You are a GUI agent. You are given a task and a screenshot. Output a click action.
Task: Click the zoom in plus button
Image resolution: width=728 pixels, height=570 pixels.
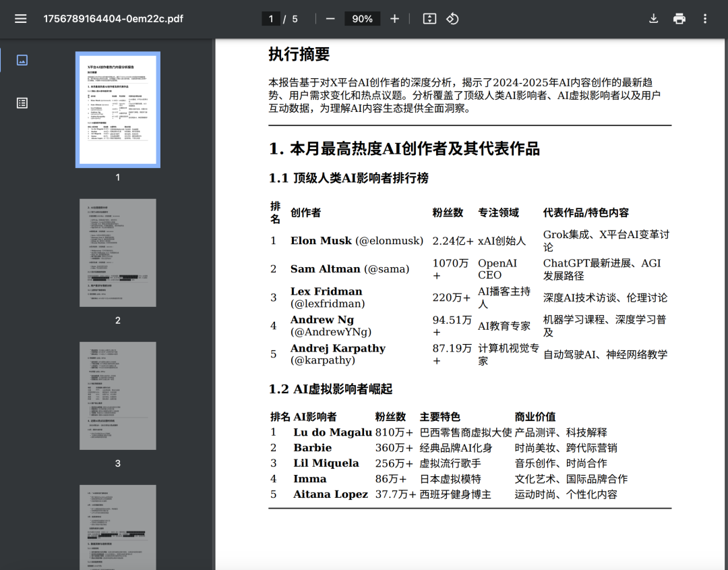[394, 19]
